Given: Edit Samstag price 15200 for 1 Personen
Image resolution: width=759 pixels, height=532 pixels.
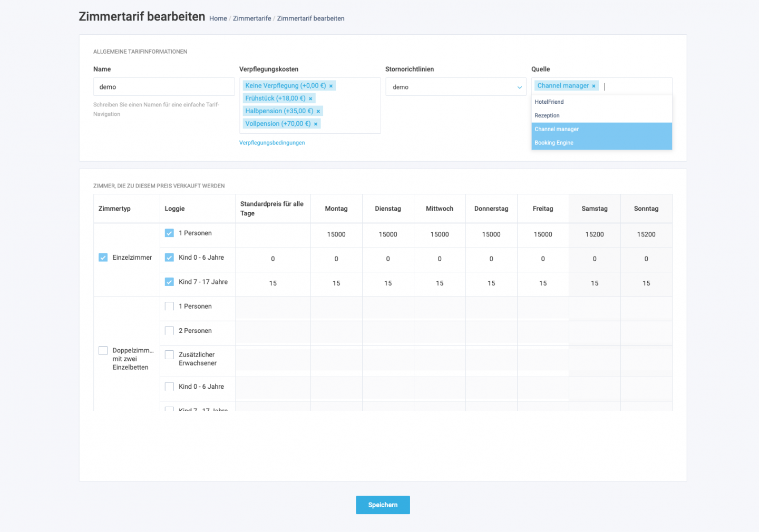Looking at the screenshot, I should pos(595,235).
